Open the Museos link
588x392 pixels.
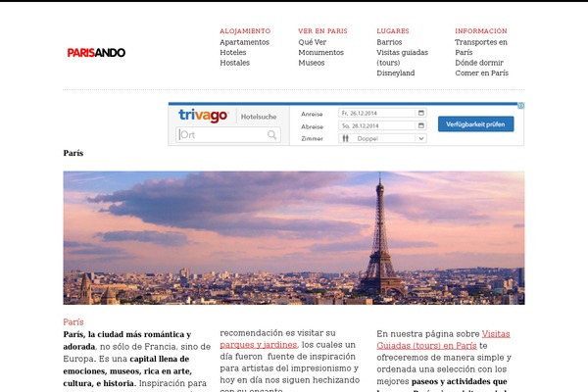pyautogui.click(x=312, y=63)
